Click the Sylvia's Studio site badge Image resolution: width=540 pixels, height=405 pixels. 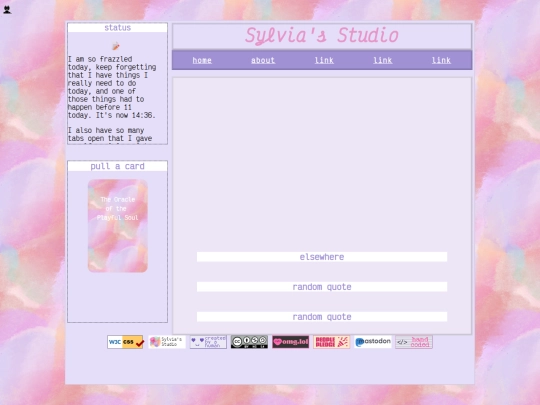[x=167, y=342]
